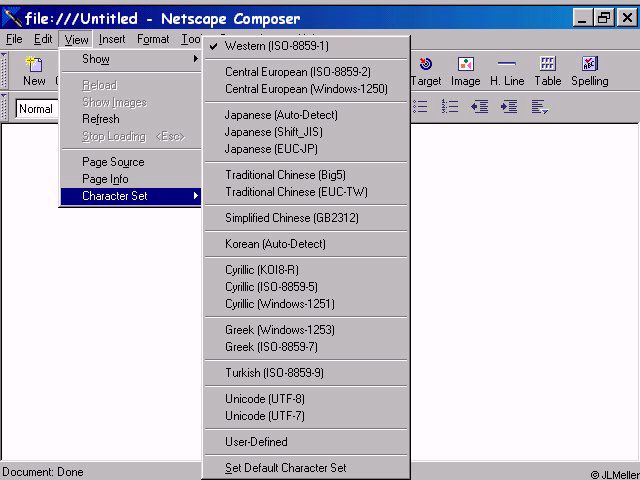Screen dimensions: 640x480
Task: Choose Cyrillic (Windows-1251)
Action: point(306,304)
